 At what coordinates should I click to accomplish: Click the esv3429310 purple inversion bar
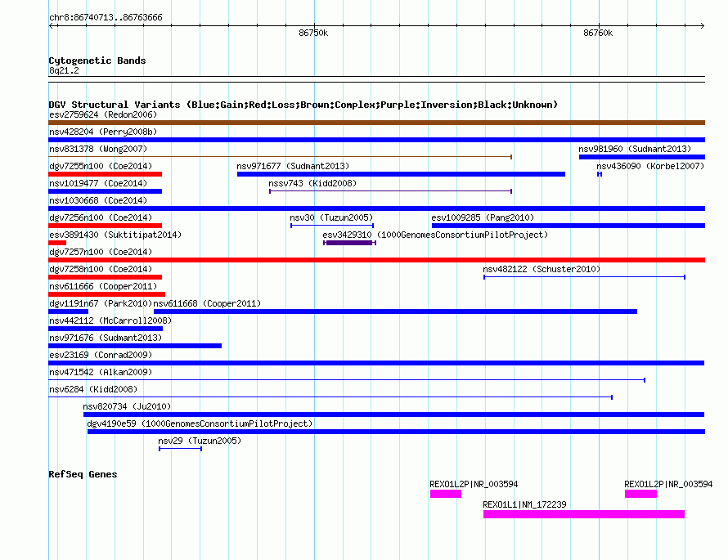click(349, 243)
